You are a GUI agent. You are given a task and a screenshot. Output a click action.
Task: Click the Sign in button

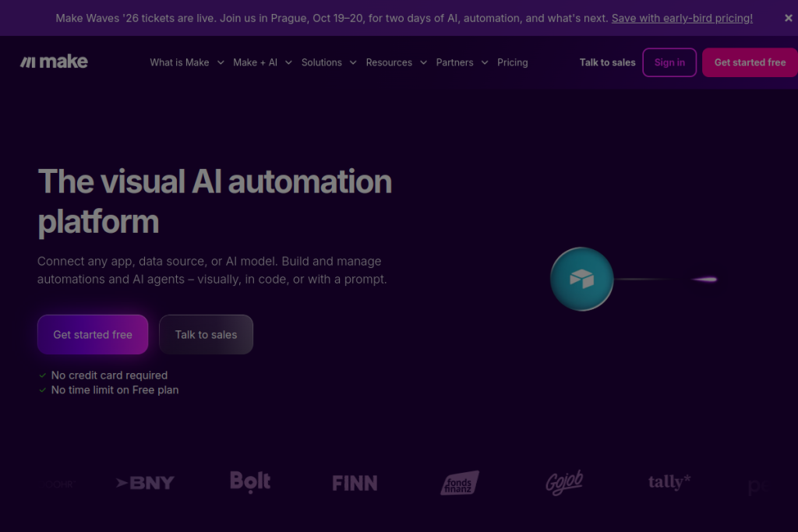669,62
